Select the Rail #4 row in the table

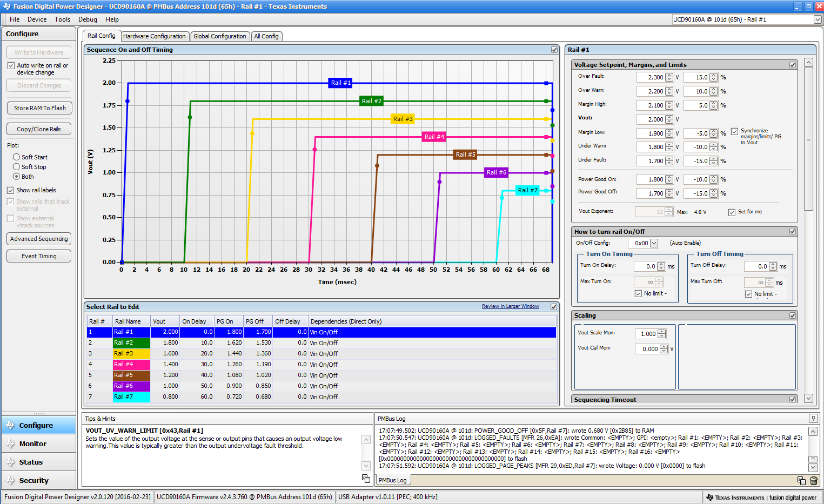(x=216, y=364)
